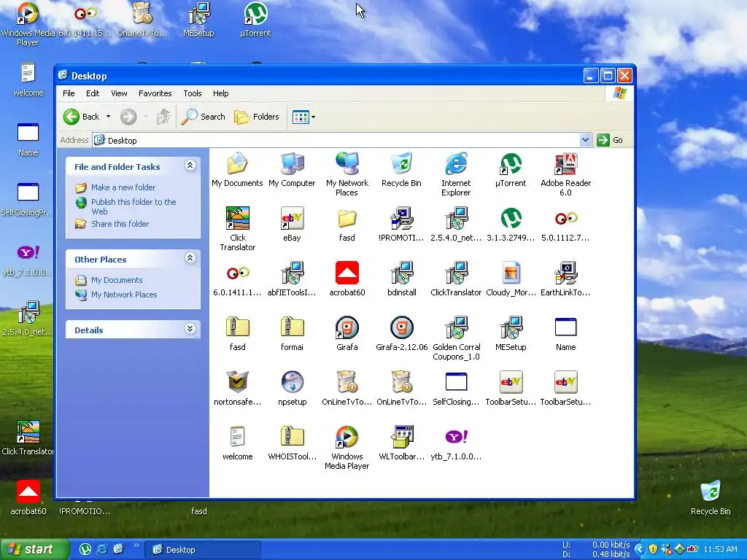Click the Back button in toolbar

[82, 117]
